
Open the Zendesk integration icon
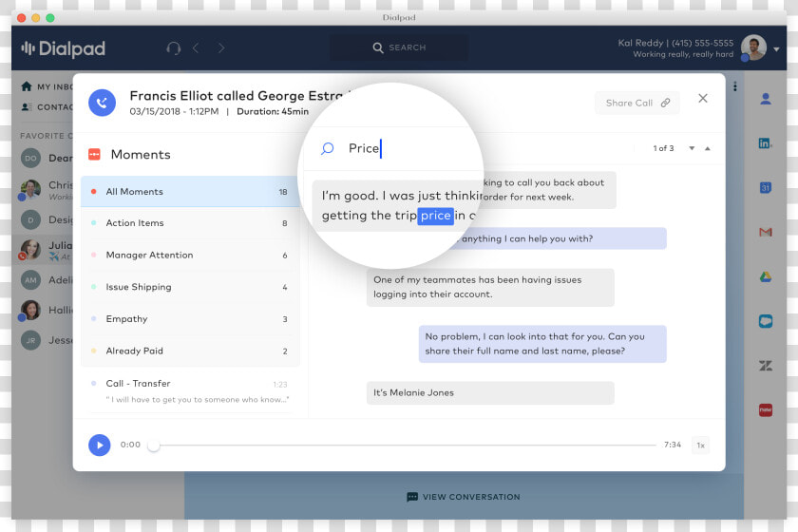766,366
